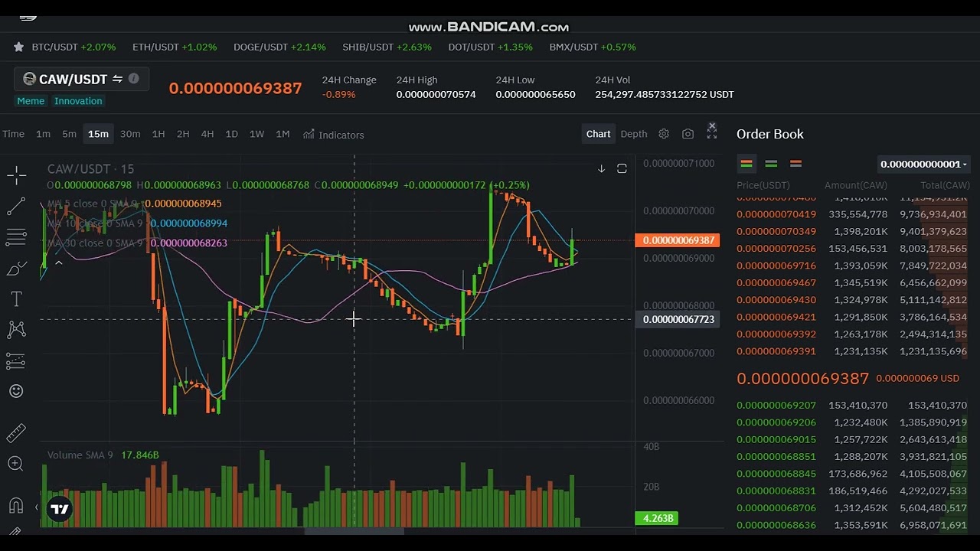Viewport: 980px width, 551px height.
Task: Select the 1D timeframe
Action: 231,134
